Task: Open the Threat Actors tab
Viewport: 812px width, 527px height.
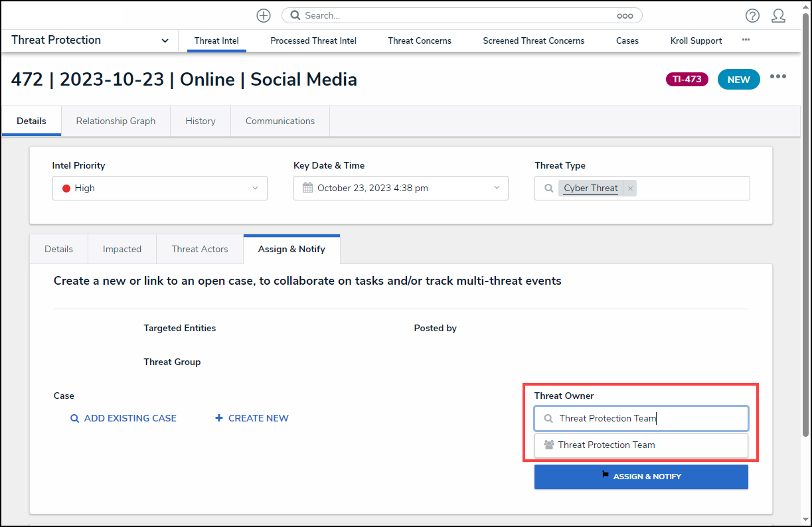Action: [199, 249]
